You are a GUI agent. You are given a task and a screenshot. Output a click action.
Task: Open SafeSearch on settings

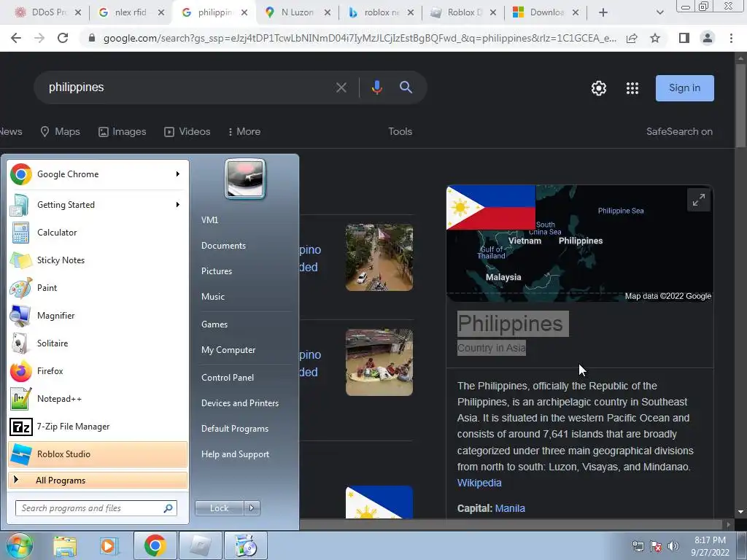(x=679, y=131)
